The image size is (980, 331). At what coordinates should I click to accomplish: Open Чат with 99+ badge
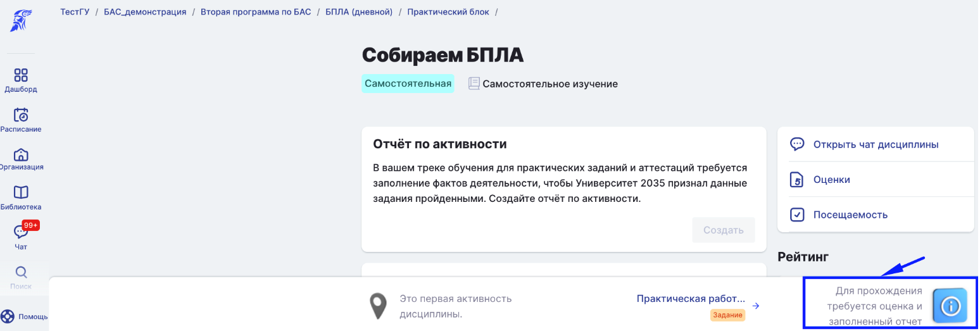point(21,232)
